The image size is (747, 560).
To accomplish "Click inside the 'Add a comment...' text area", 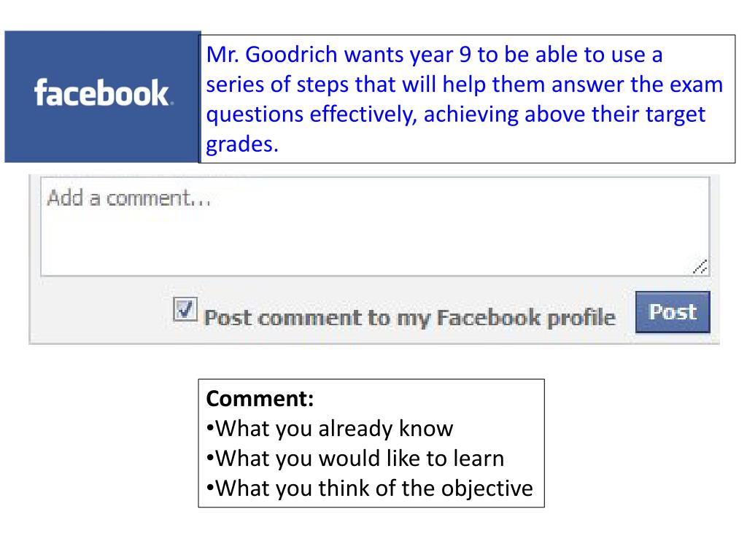I will pos(375,227).
